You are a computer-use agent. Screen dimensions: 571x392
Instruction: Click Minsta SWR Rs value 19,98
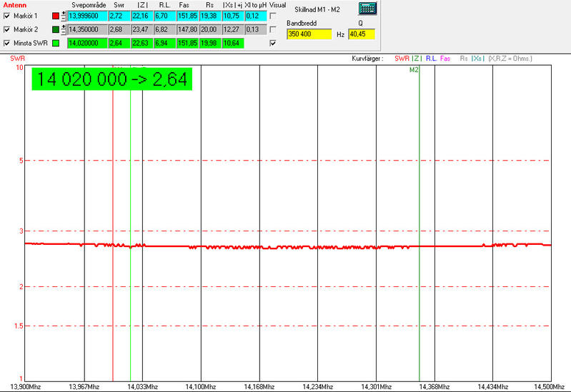210,43
